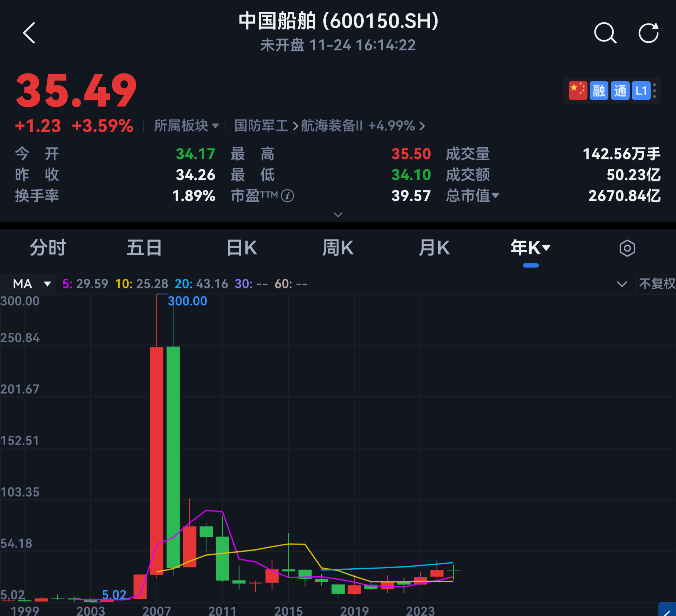The width and height of the screenshot is (676, 616).
Task: Tap 市盈TTM value 39.57
Action: pyautogui.click(x=411, y=196)
